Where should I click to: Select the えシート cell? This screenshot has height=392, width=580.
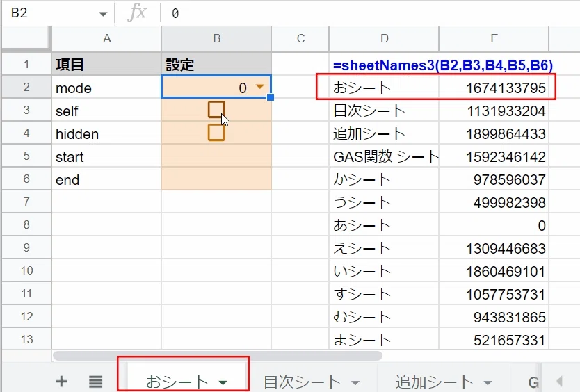[x=384, y=247]
